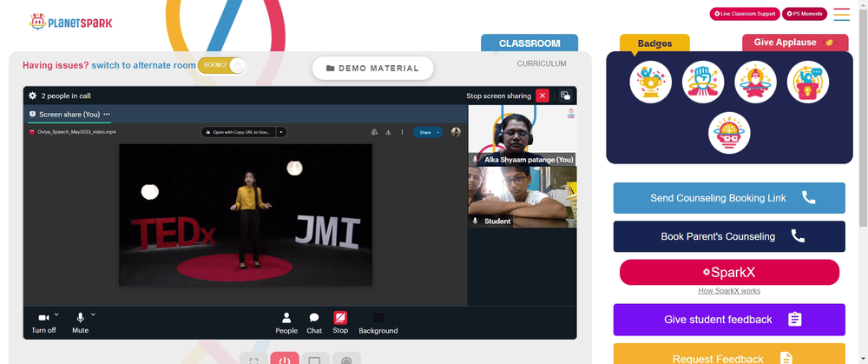Image resolution: width=868 pixels, height=364 pixels.
Task: Open the Background effects option
Action: tap(378, 323)
